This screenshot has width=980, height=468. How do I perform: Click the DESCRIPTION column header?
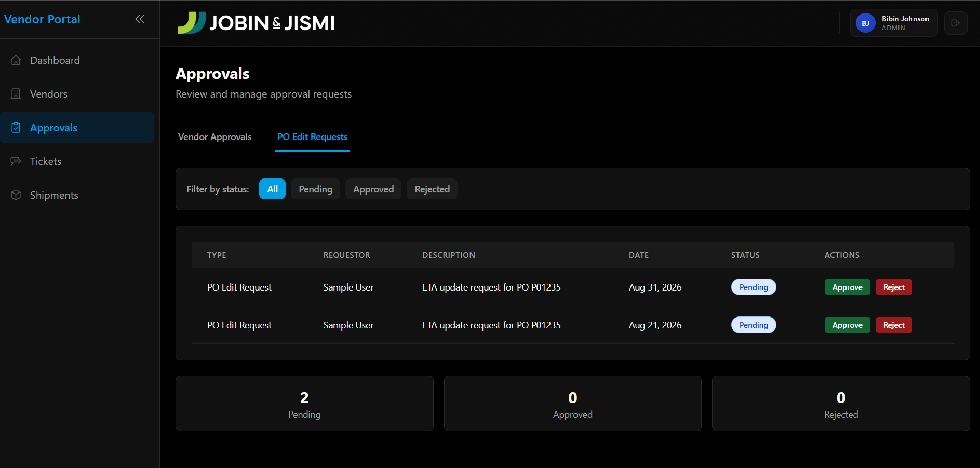449,255
